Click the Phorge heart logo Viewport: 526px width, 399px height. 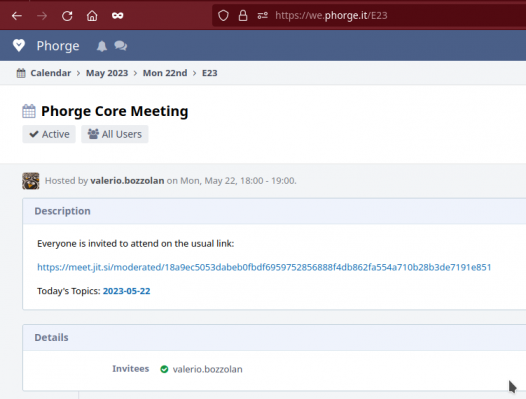tap(19, 46)
